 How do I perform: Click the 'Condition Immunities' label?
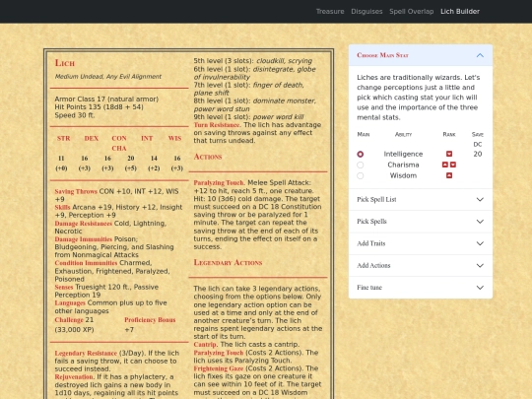click(86, 263)
